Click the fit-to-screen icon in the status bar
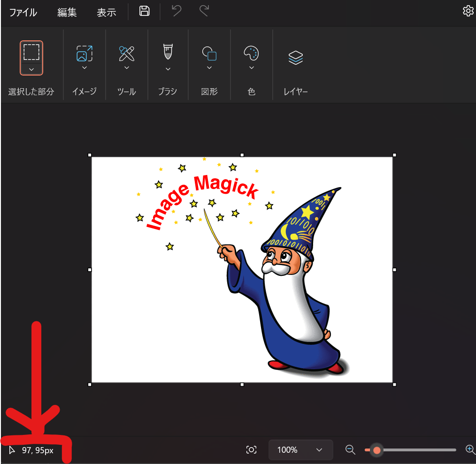The image size is (476, 464). click(x=251, y=449)
